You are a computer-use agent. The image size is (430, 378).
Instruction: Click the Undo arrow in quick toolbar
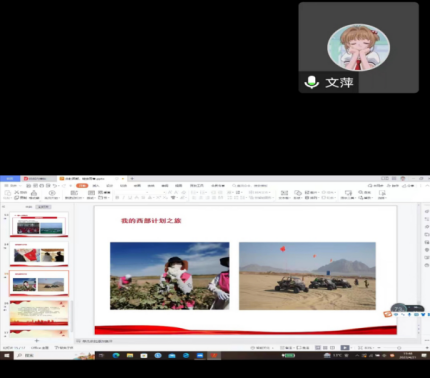(x=55, y=185)
